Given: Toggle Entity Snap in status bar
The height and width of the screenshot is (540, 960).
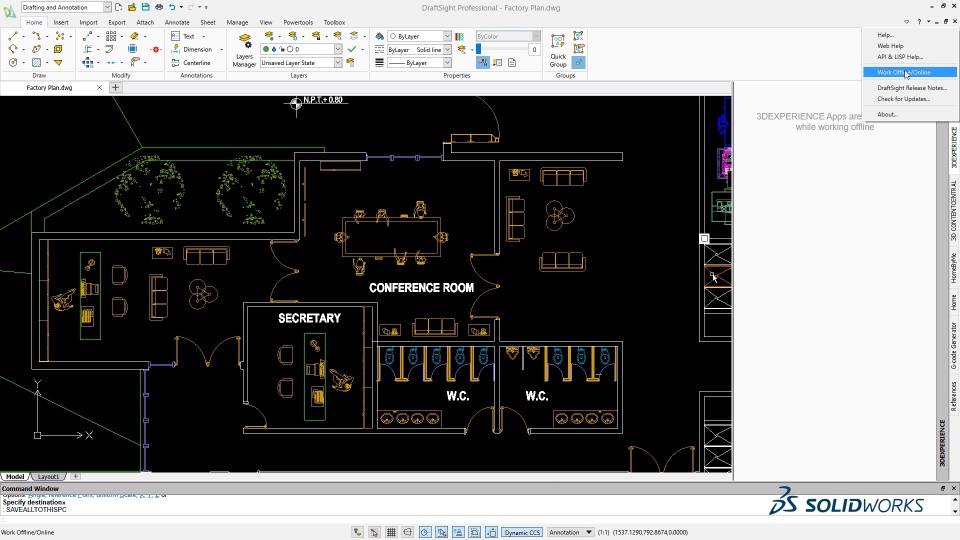Looking at the screenshot, I should click(441, 532).
